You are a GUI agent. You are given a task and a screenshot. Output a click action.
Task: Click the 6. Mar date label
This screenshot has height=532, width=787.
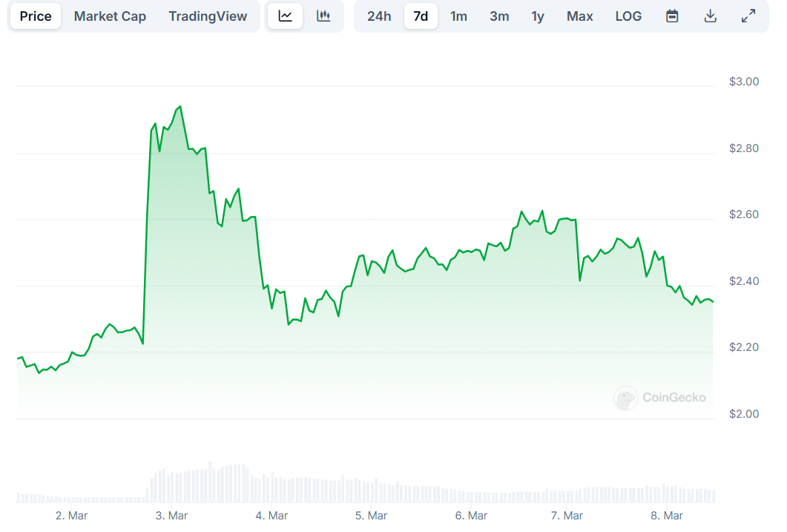tap(471, 516)
